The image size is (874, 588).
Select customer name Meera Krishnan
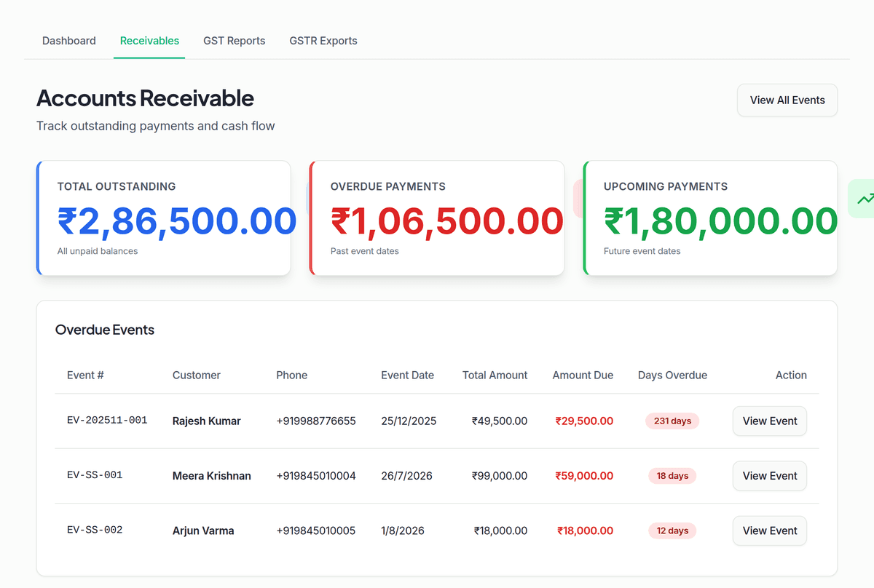pos(211,476)
